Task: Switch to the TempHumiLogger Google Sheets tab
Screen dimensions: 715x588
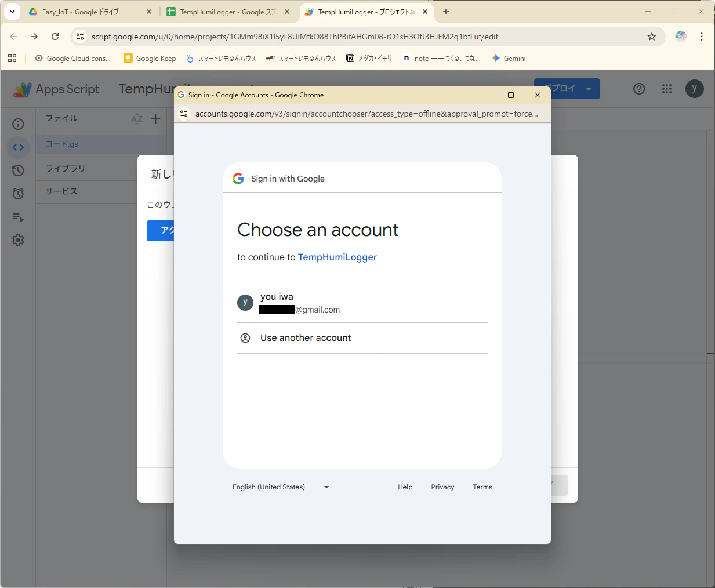Action: (x=227, y=12)
